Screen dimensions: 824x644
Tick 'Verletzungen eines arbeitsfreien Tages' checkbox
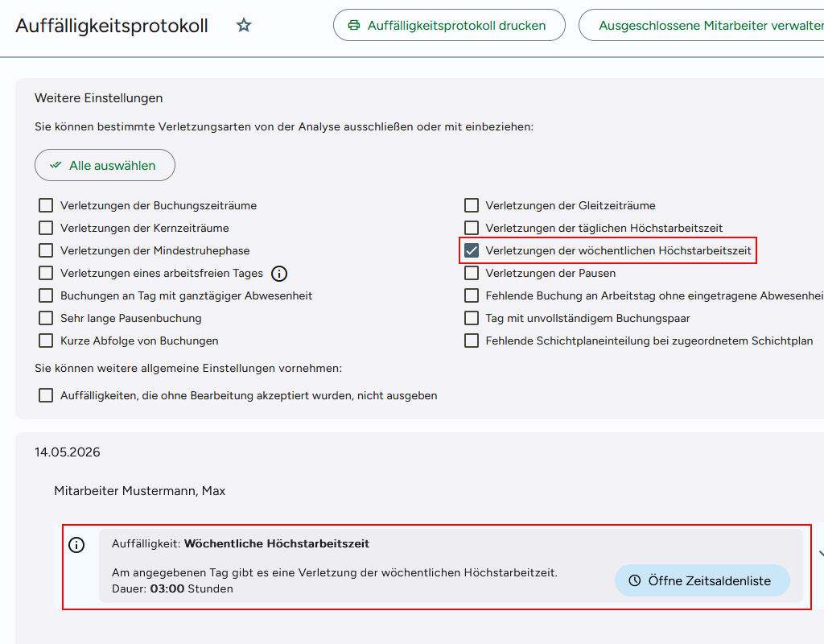coord(46,273)
